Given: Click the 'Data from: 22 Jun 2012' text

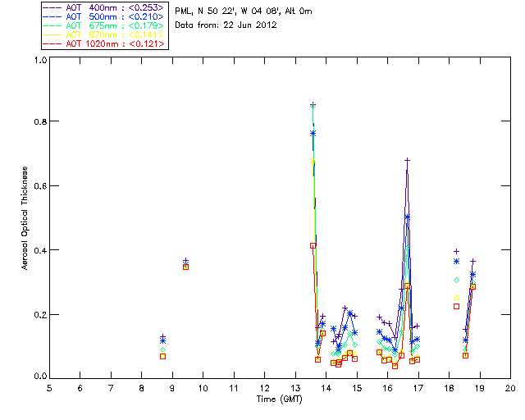Looking at the screenshot, I should [x=226, y=25].
